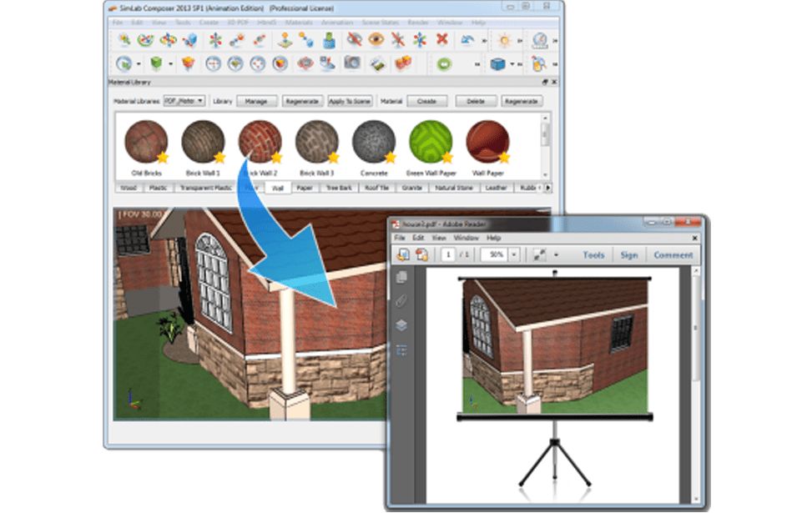812x513 pixels.
Task: Click the solid blue cube icon in second row
Action: click(497, 64)
